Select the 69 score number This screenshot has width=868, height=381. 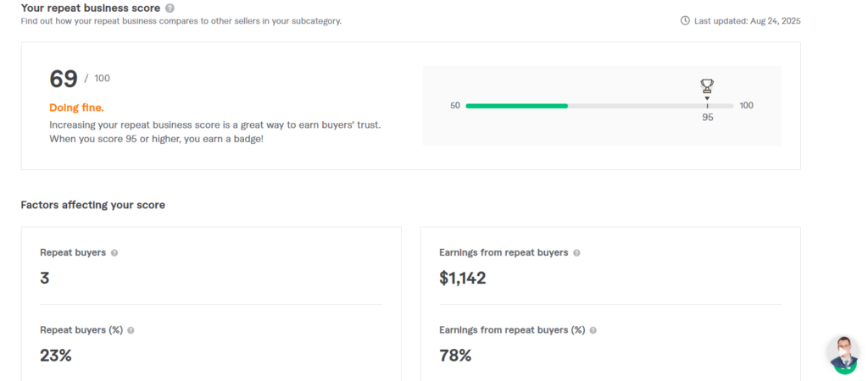tap(64, 79)
